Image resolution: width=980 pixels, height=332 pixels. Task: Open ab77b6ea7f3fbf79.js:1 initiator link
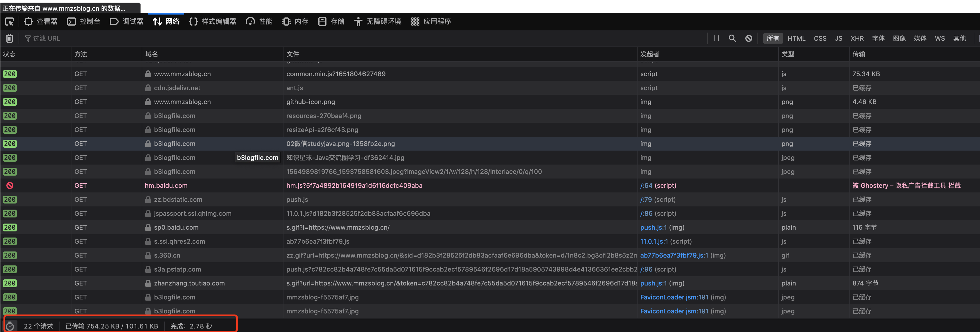(674, 255)
